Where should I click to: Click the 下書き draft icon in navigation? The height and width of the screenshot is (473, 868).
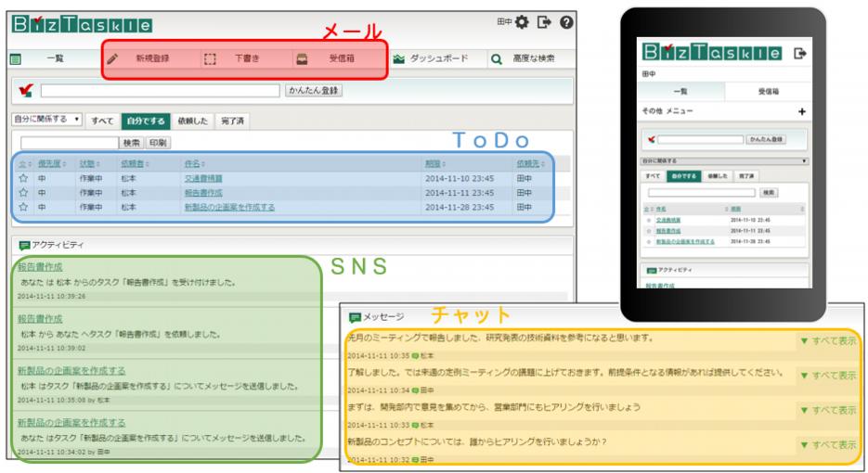point(210,58)
